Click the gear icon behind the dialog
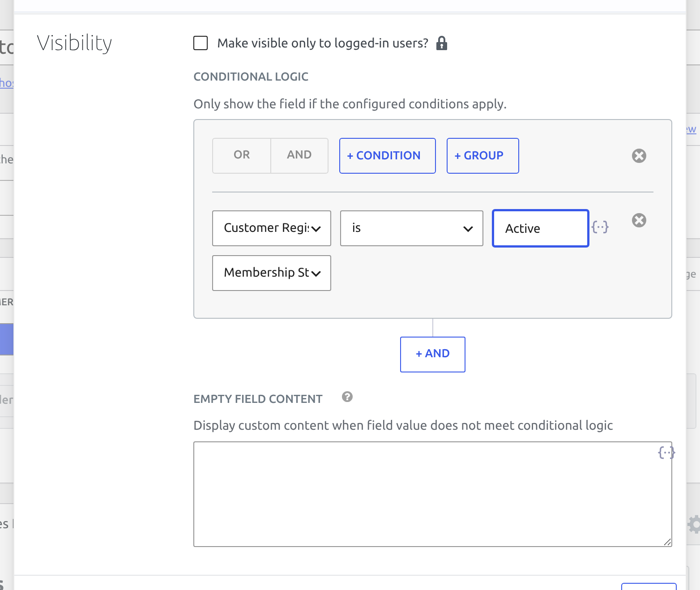Screen dimensions: 700x590 [x=694, y=524]
